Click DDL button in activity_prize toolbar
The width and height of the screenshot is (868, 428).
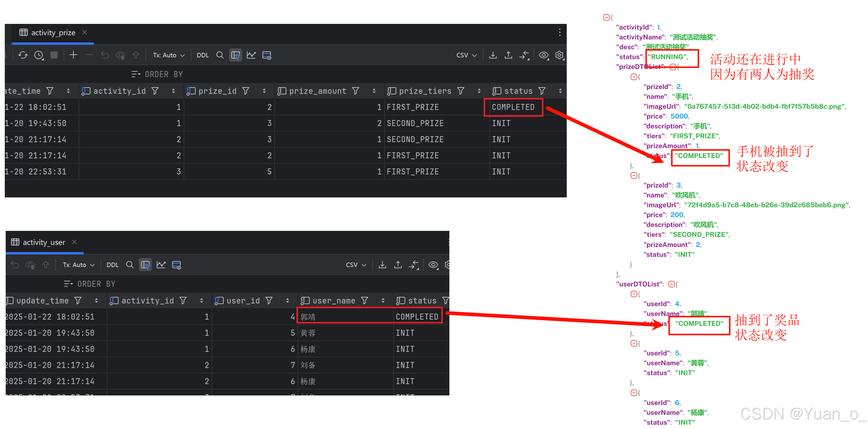coord(202,55)
